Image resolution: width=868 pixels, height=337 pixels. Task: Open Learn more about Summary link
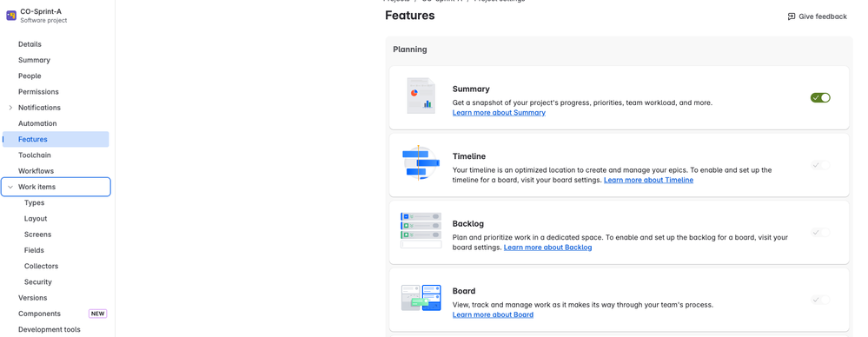pos(499,112)
